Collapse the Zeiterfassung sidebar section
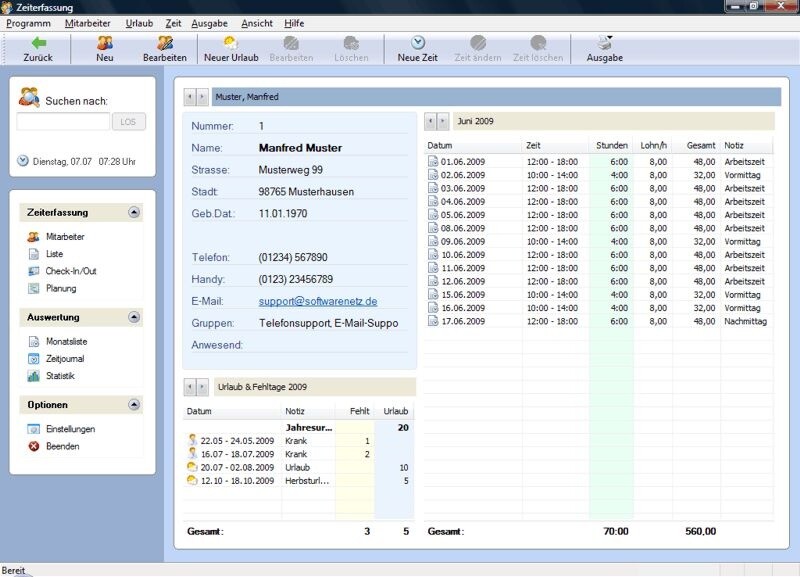Viewport: 800px width, 577px height. (134, 212)
